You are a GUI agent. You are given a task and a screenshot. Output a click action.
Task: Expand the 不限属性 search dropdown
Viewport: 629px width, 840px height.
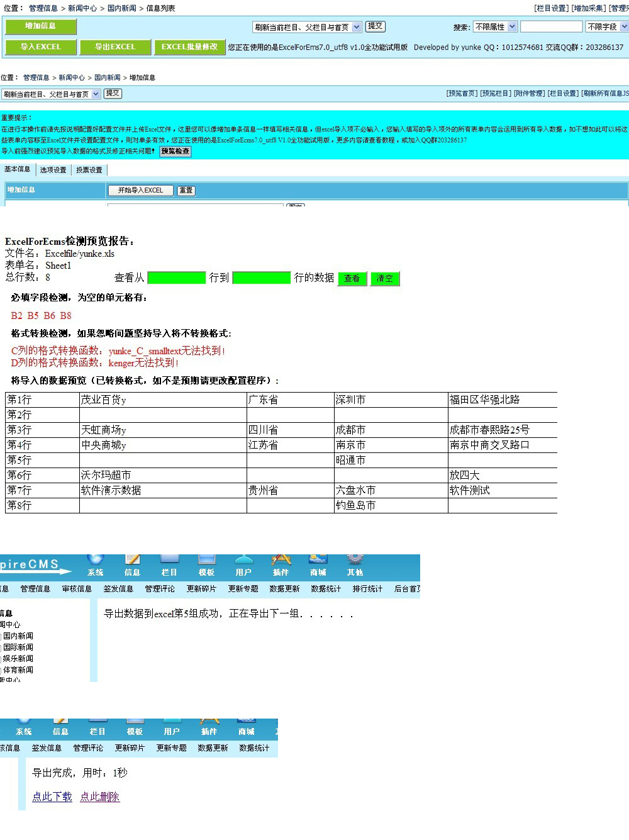[x=512, y=26]
